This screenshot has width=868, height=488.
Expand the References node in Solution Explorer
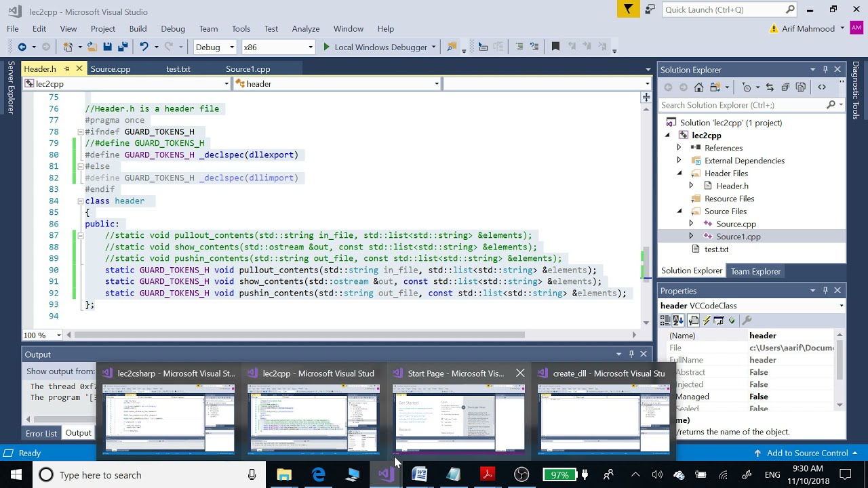point(679,148)
